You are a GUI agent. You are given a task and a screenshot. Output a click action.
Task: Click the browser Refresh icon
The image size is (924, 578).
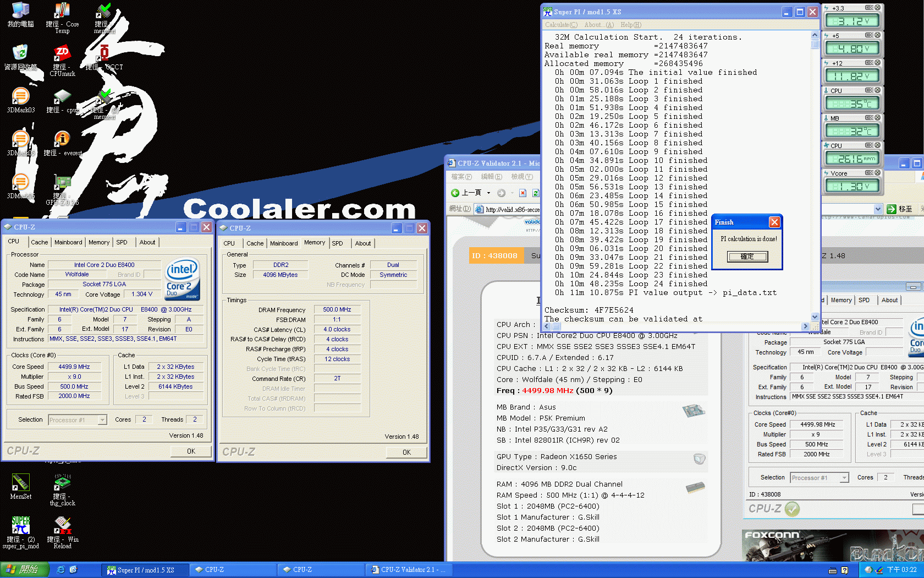coord(536,193)
